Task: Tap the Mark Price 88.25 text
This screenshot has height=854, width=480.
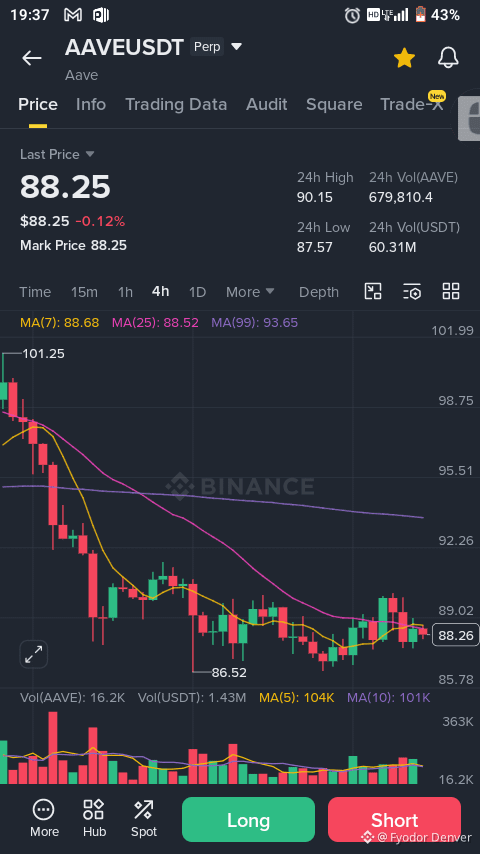Action: pyautogui.click(x=74, y=246)
